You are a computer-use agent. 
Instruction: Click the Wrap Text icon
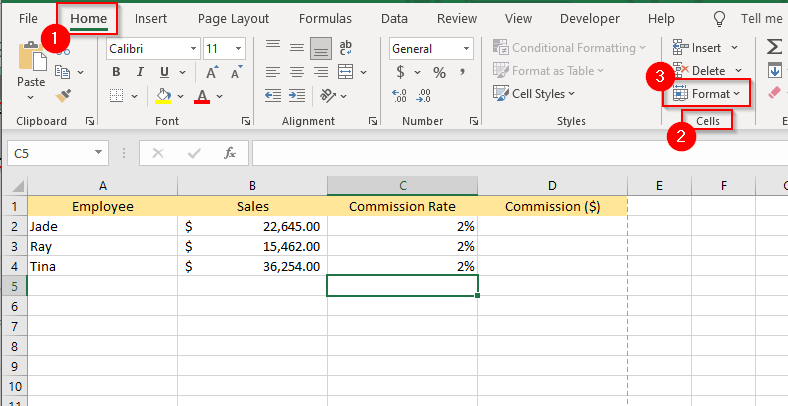click(346, 48)
